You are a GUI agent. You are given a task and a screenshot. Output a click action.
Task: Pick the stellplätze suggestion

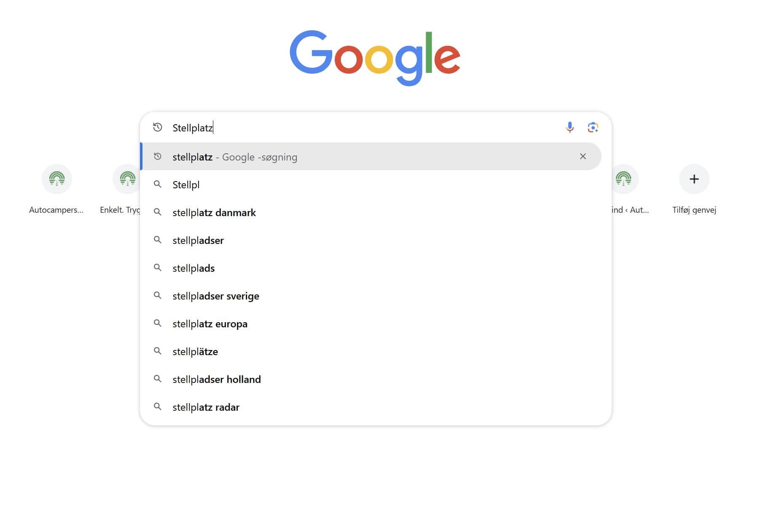371,351
